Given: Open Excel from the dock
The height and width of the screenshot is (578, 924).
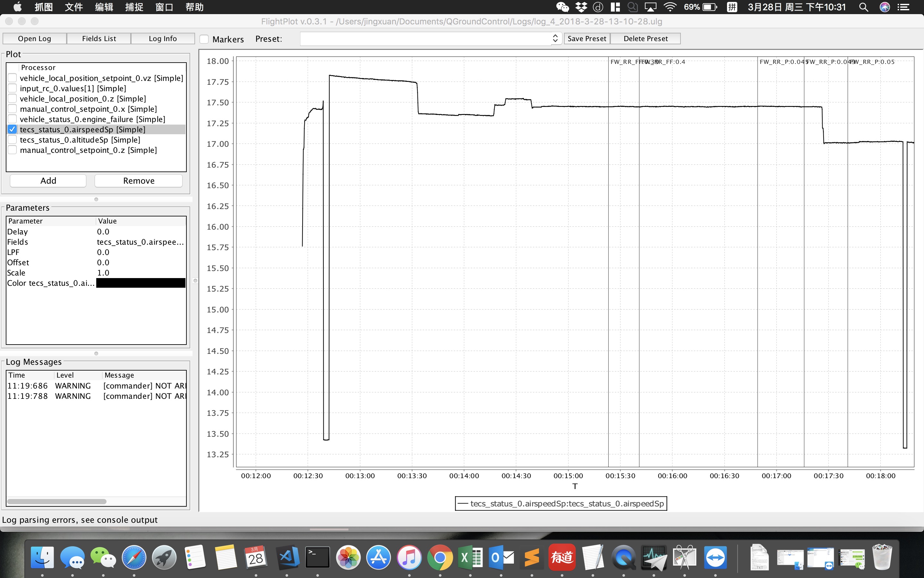Looking at the screenshot, I should pyautogui.click(x=470, y=557).
